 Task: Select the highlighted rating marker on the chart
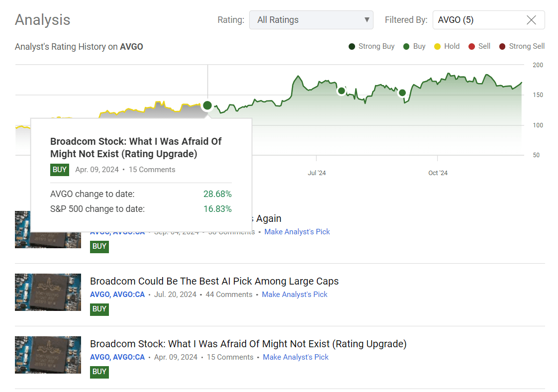207,105
